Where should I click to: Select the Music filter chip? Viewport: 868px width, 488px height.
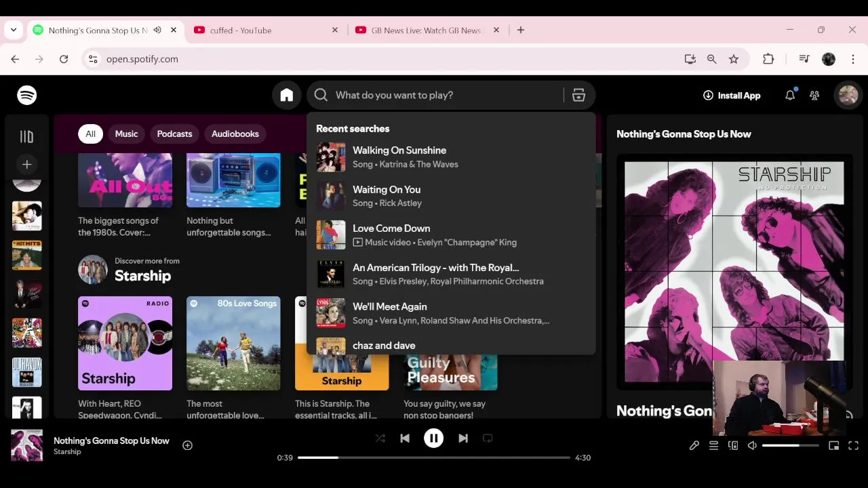[126, 134]
